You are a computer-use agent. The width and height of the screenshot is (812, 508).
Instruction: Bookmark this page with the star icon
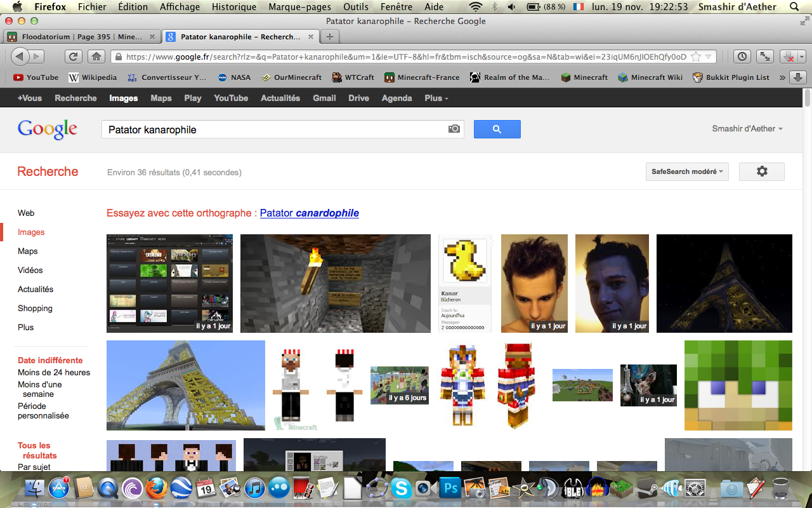coord(696,57)
